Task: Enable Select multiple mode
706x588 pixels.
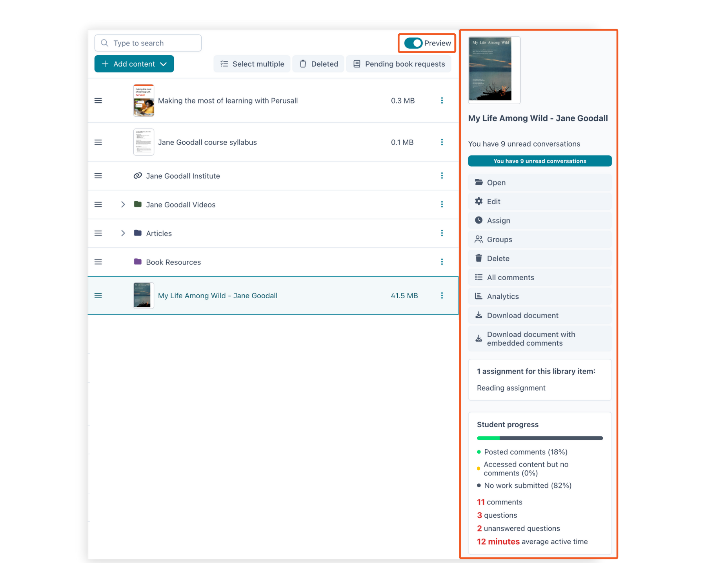Action: [x=252, y=64]
